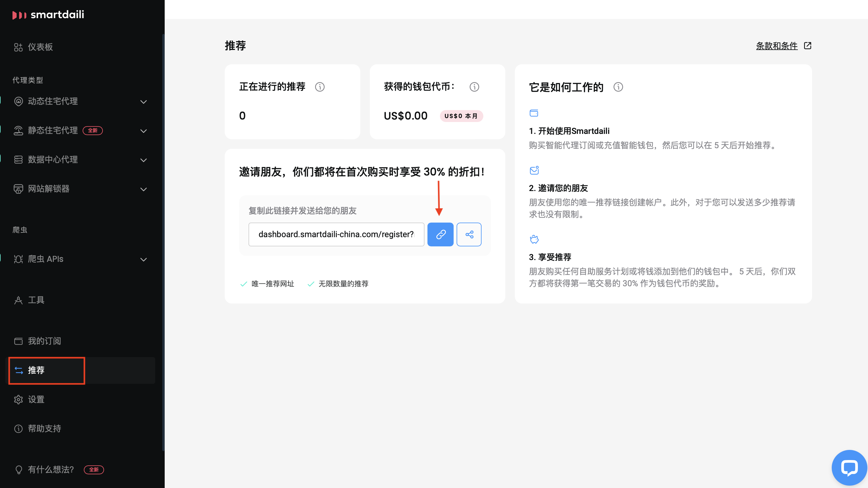Image resolution: width=868 pixels, height=488 pixels.
Task: Open the 仪表板 dashboard icon
Action: pos(18,47)
